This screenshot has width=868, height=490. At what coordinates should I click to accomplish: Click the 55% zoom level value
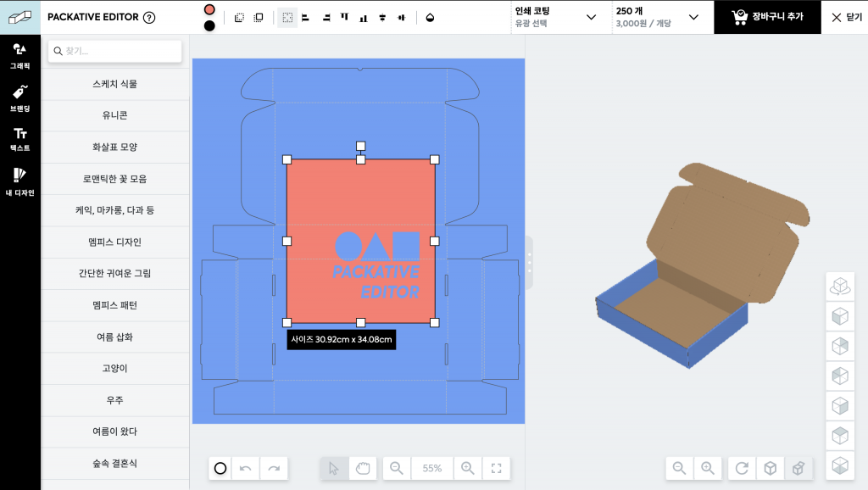click(432, 469)
